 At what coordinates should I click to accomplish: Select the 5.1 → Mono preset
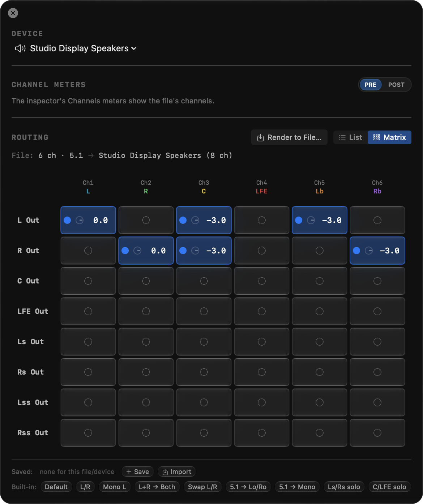(297, 487)
